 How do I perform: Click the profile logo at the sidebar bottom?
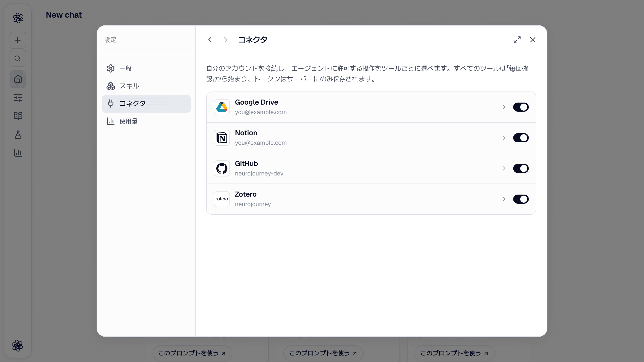pyautogui.click(x=17, y=346)
